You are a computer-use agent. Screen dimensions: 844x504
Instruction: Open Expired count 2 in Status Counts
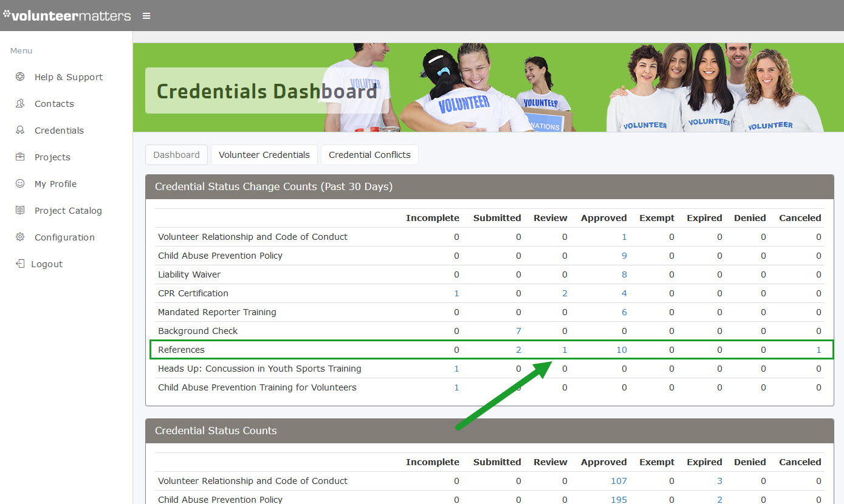pyautogui.click(x=719, y=500)
